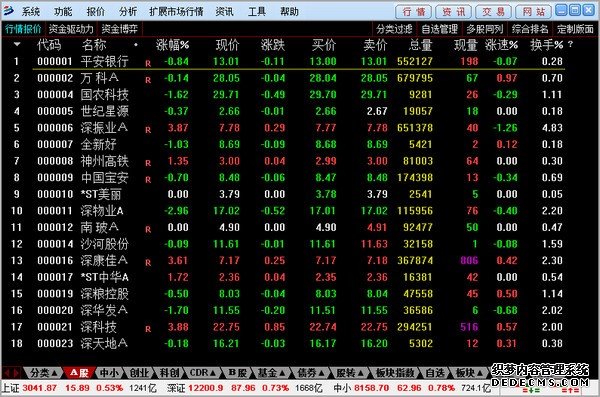
Task: Click the R marker beside 神州高铁
Action: [x=148, y=163]
